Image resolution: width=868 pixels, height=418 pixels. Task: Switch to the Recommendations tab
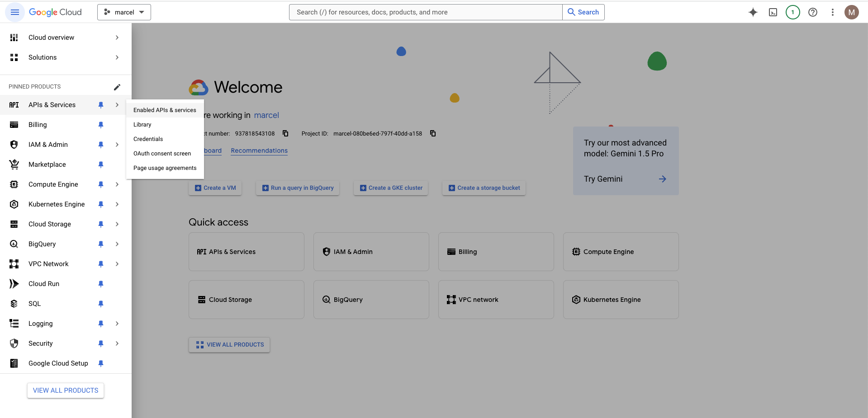pos(259,150)
